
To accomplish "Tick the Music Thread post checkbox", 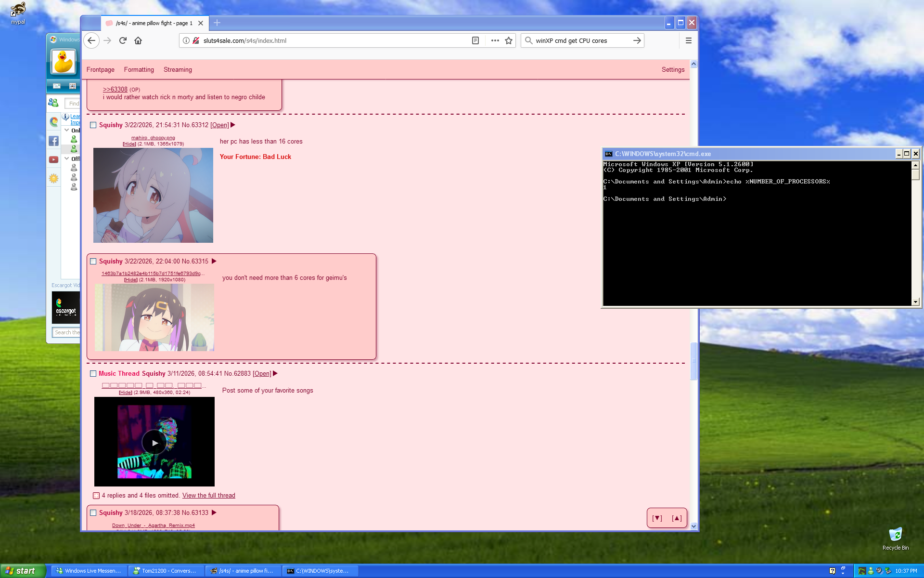I will pos(93,374).
